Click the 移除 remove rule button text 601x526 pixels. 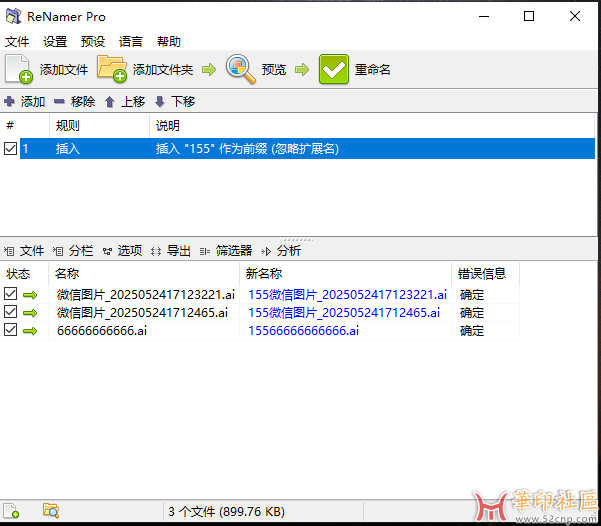point(83,102)
